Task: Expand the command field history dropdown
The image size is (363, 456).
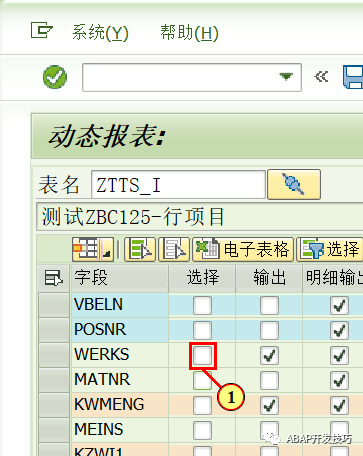Action: point(286,77)
